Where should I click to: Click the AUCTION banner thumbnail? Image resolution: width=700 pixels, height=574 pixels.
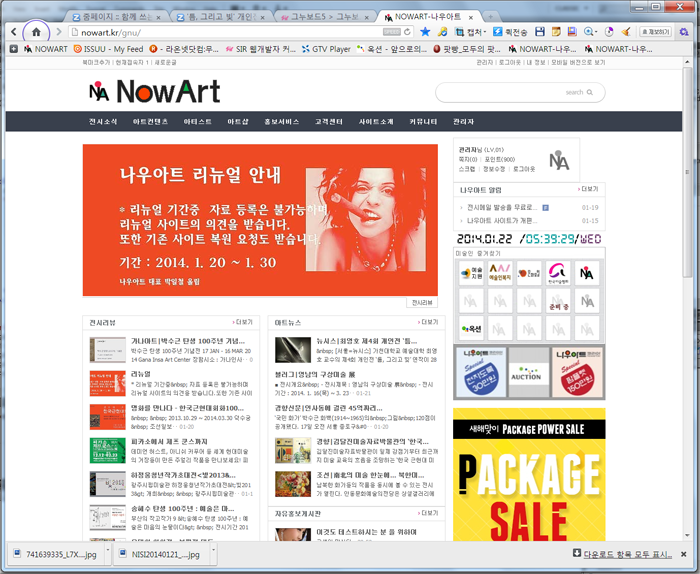tap(529, 372)
